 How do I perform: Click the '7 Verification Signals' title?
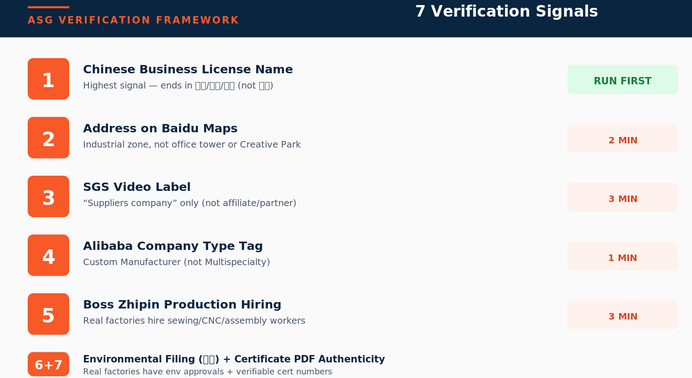(507, 11)
